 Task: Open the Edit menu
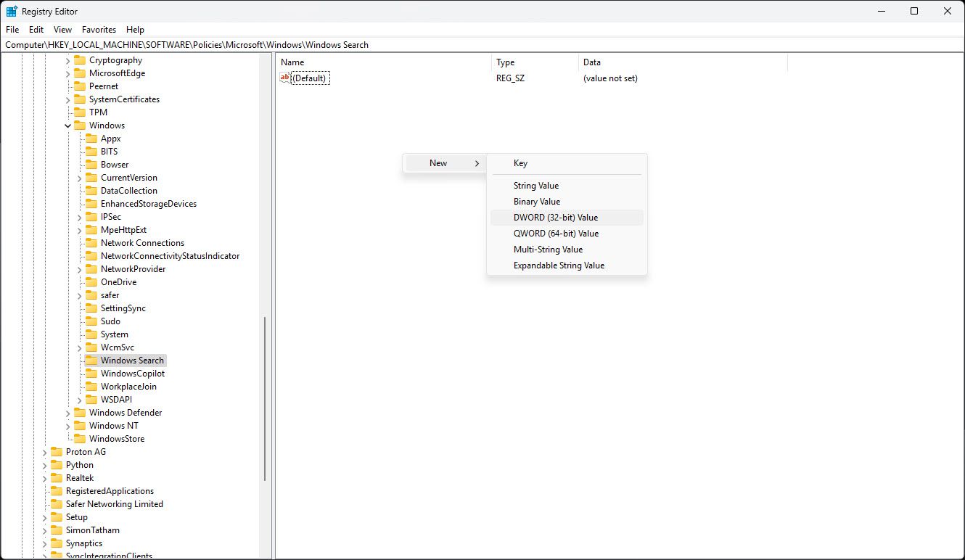click(x=36, y=30)
